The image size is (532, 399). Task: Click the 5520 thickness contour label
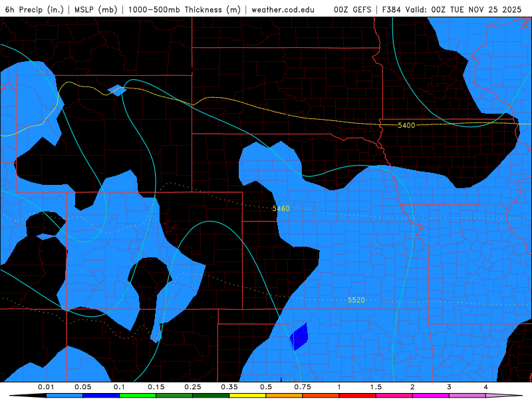click(x=356, y=300)
